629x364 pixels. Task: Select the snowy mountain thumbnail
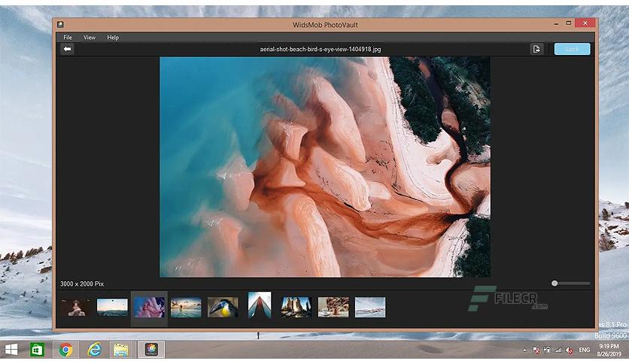(370, 308)
